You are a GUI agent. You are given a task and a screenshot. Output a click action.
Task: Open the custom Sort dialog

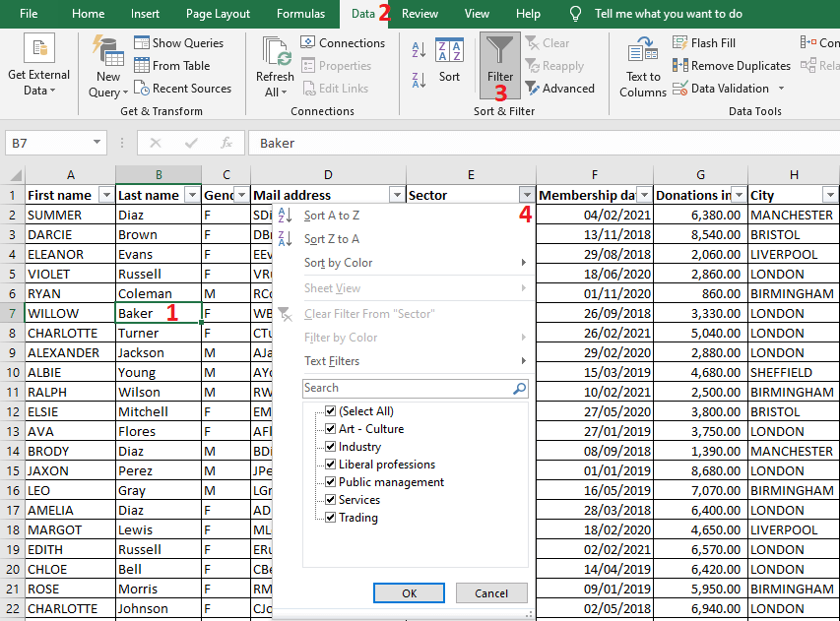(x=449, y=59)
